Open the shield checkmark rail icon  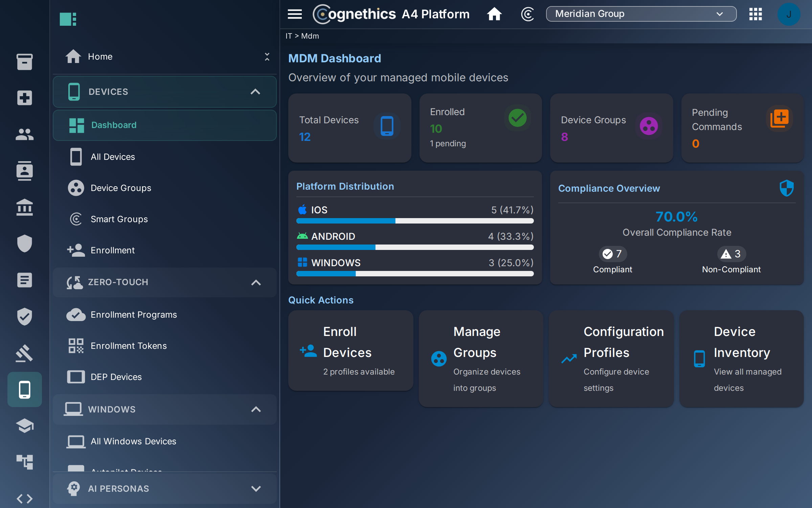click(x=24, y=317)
